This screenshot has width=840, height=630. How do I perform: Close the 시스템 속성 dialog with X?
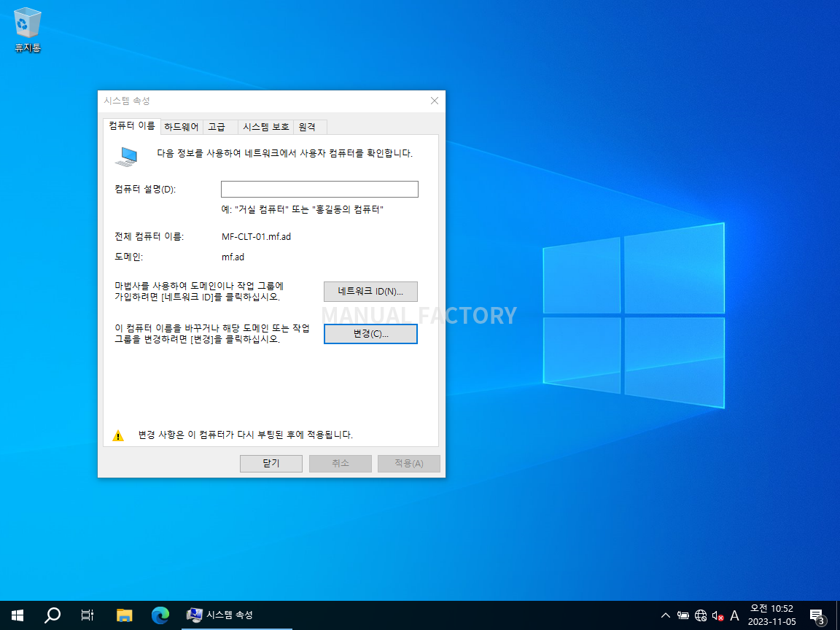(x=435, y=101)
